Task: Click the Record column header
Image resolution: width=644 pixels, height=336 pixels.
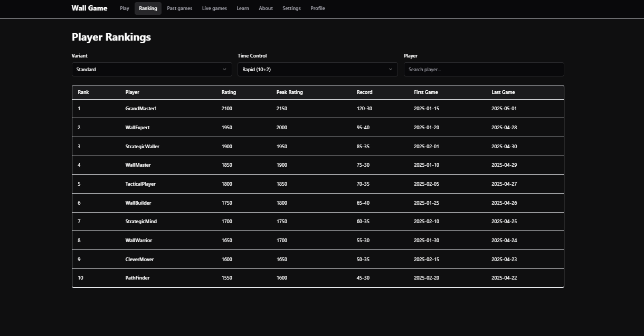Action: [x=364, y=92]
